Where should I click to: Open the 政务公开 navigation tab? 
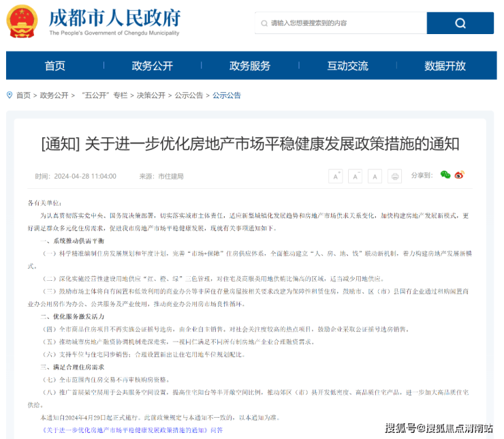tap(153, 65)
